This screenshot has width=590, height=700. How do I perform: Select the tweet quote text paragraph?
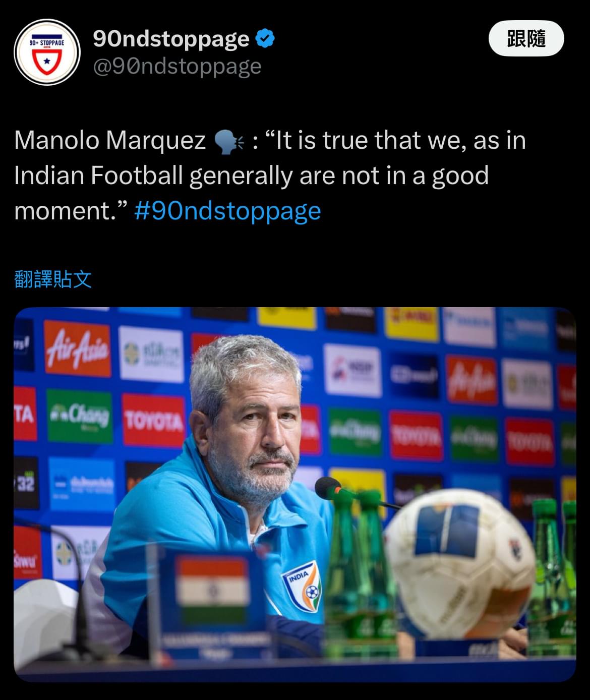coord(270,176)
